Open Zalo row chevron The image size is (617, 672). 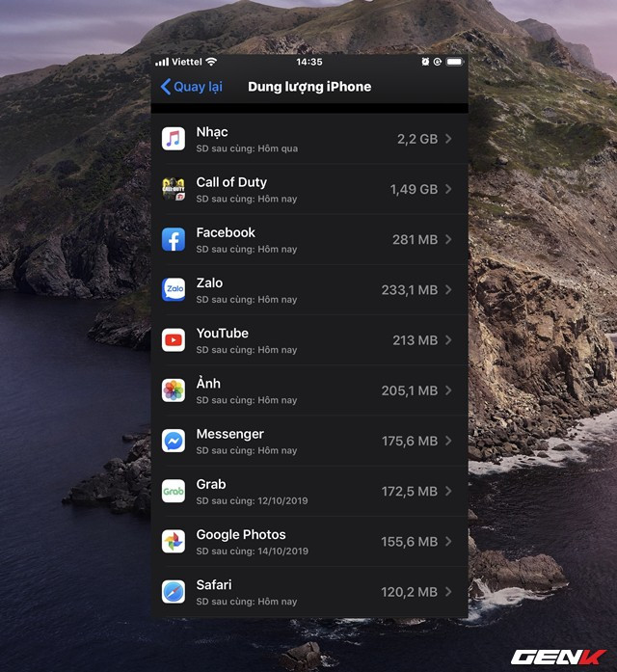[x=448, y=289]
